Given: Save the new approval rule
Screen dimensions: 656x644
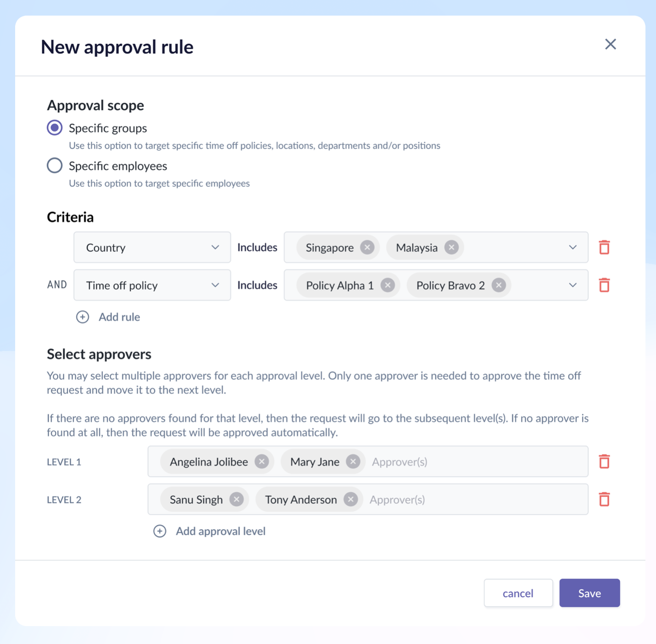Looking at the screenshot, I should [589, 593].
